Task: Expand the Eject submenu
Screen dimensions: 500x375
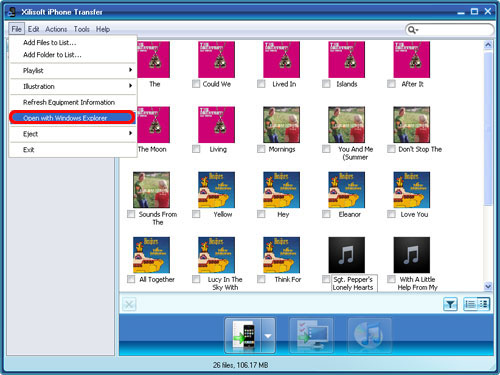Action: [73, 134]
